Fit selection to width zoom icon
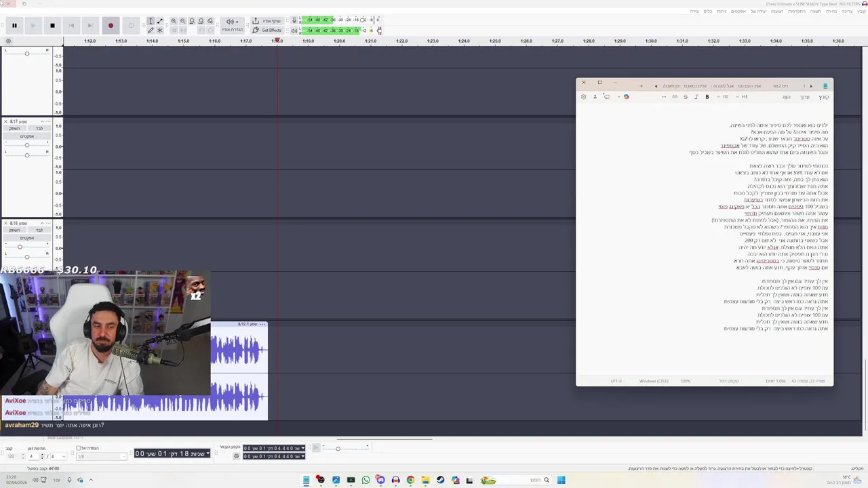Screen dimensions: 868x488 [192, 21]
